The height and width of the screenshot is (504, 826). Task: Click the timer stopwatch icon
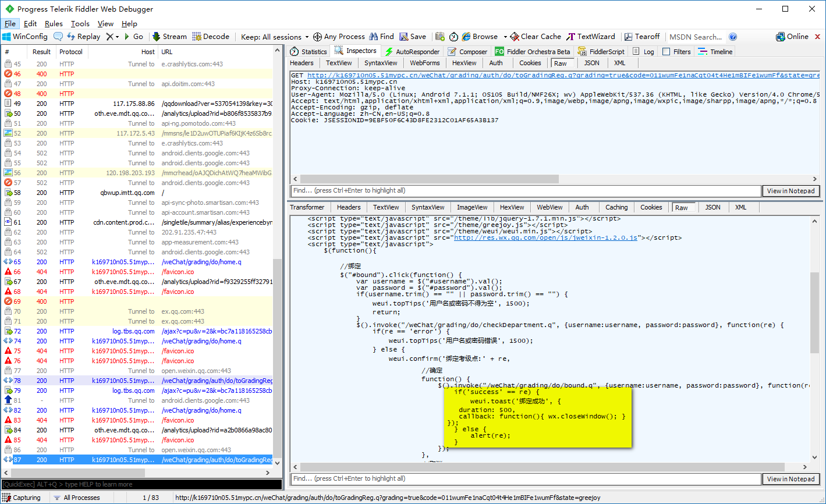tap(453, 37)
